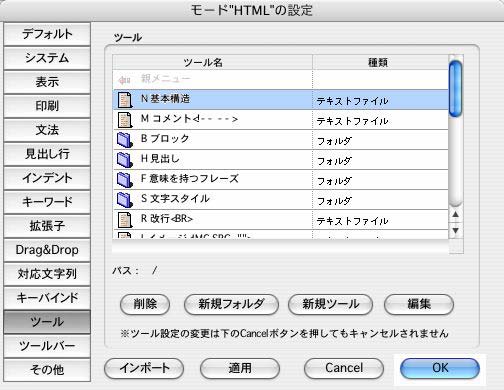Click the text file icon for M コメント
Screen dimensions: 504x390
point(125,120)
